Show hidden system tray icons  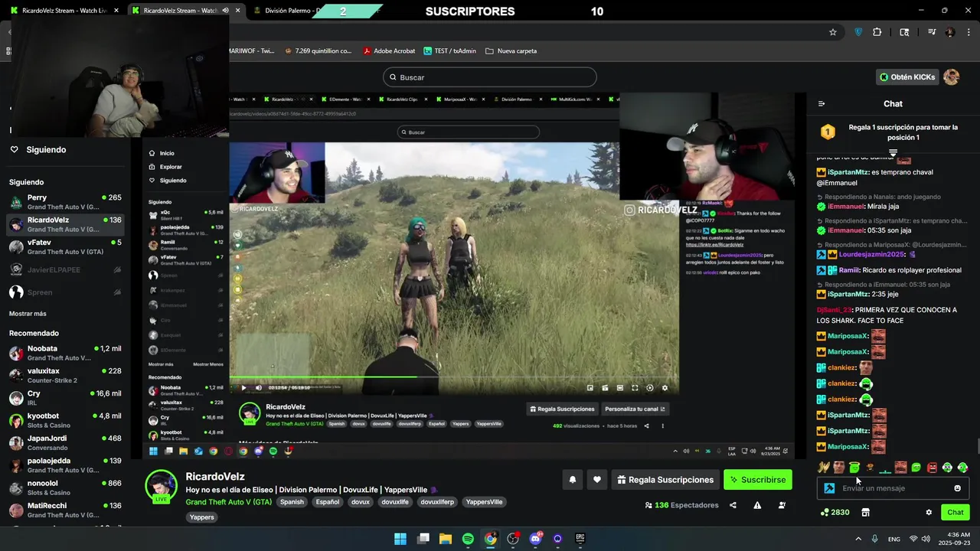[858, 539]
